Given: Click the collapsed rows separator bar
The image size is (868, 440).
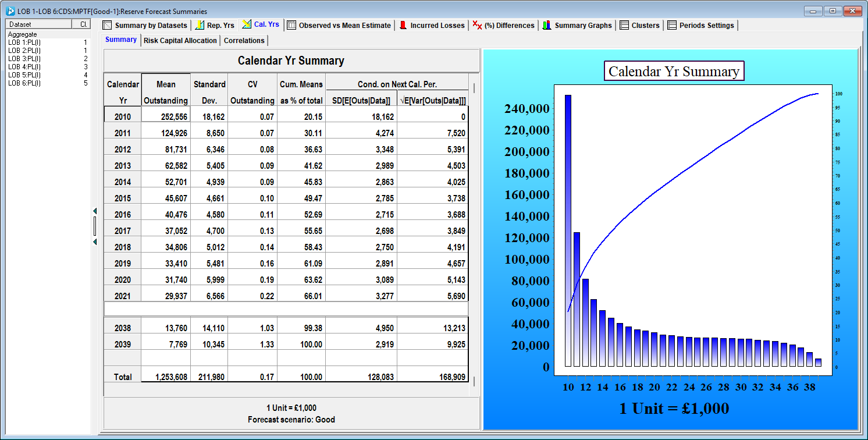Looking at the screenshot, I should [x=286, y=308].
